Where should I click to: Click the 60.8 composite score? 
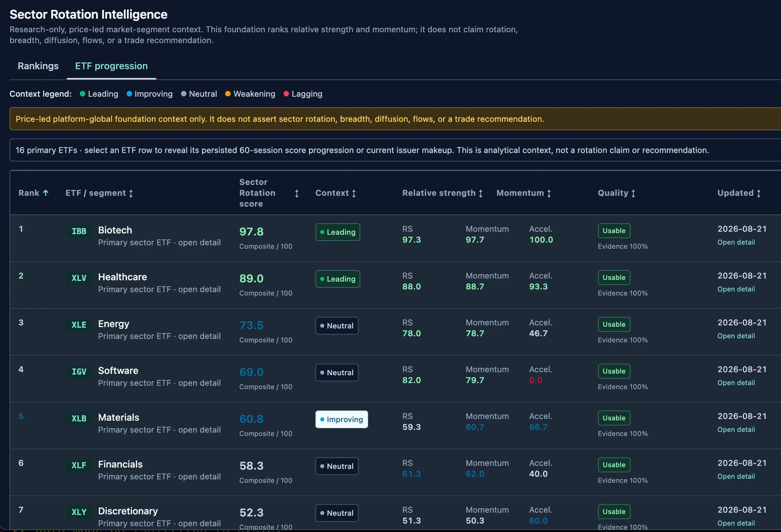point(252,419)
